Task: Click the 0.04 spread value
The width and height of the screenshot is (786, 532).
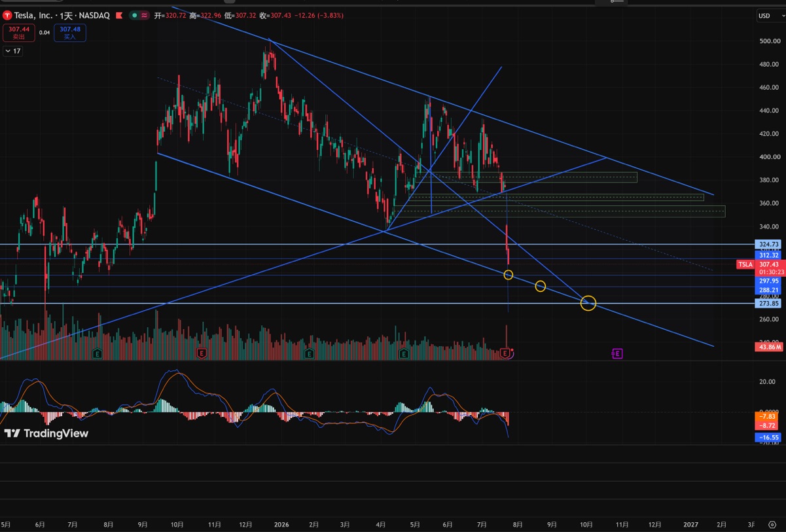Action: pos(45,32)
